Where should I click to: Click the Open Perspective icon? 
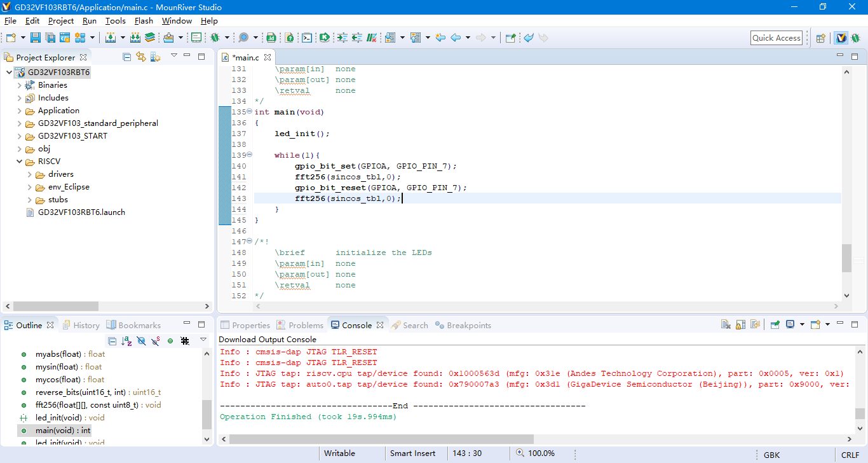pyautogui.click(x=820, y=38)
